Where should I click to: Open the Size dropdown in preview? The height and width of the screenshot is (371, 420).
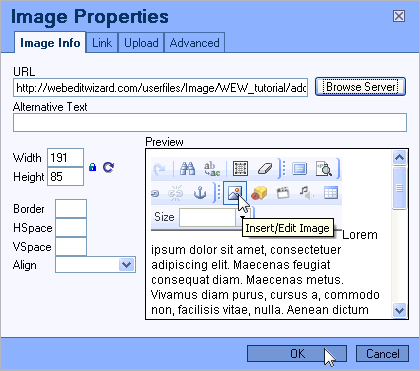[x=243, y=217]
